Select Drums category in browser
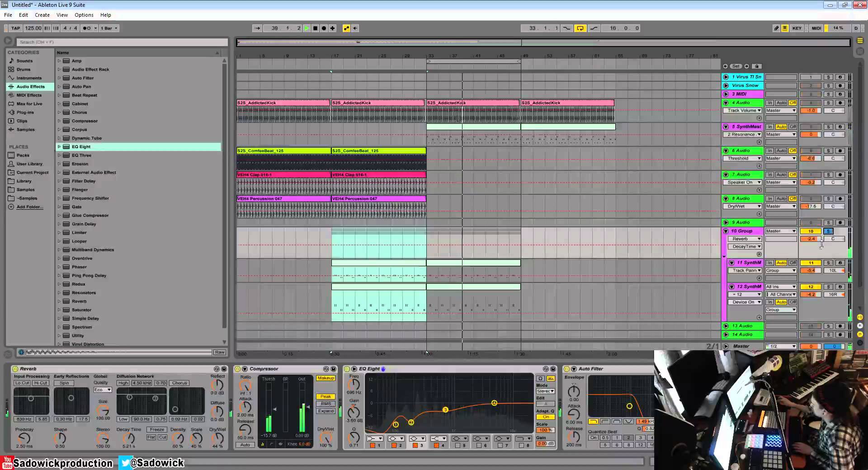The width and height of the screenshot is (868, 470). (x=24, y=70)
